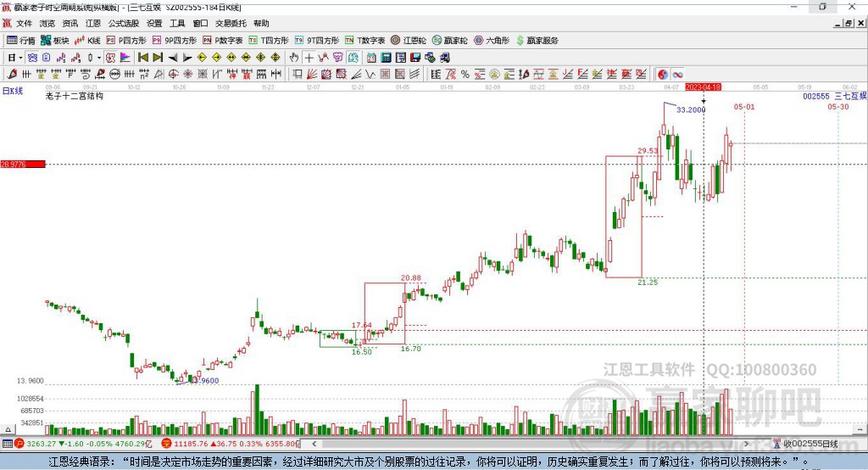Click the 002555 三七互娱 stock title

pyautogui.click(x=835, y=96)
